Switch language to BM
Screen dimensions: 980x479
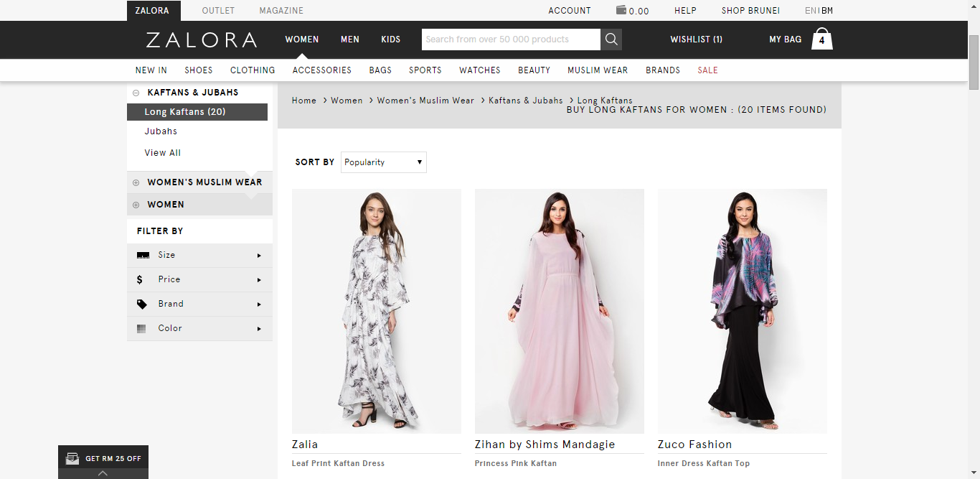pos(827,11)
